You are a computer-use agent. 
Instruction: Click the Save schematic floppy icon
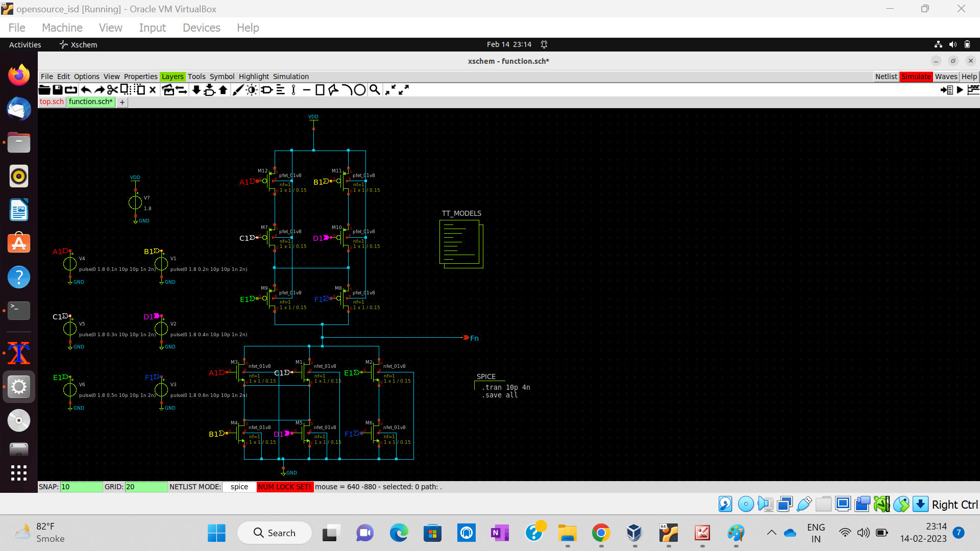[x=58, y=90]
